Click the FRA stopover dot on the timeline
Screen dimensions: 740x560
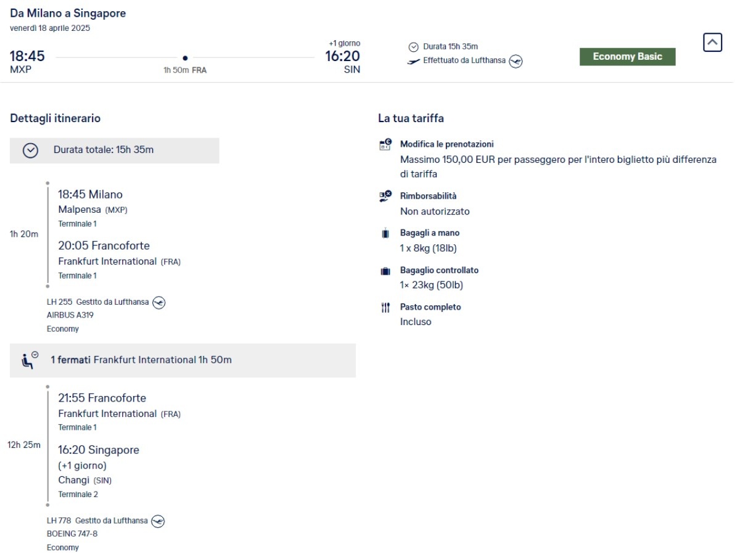tap(185, 58)
